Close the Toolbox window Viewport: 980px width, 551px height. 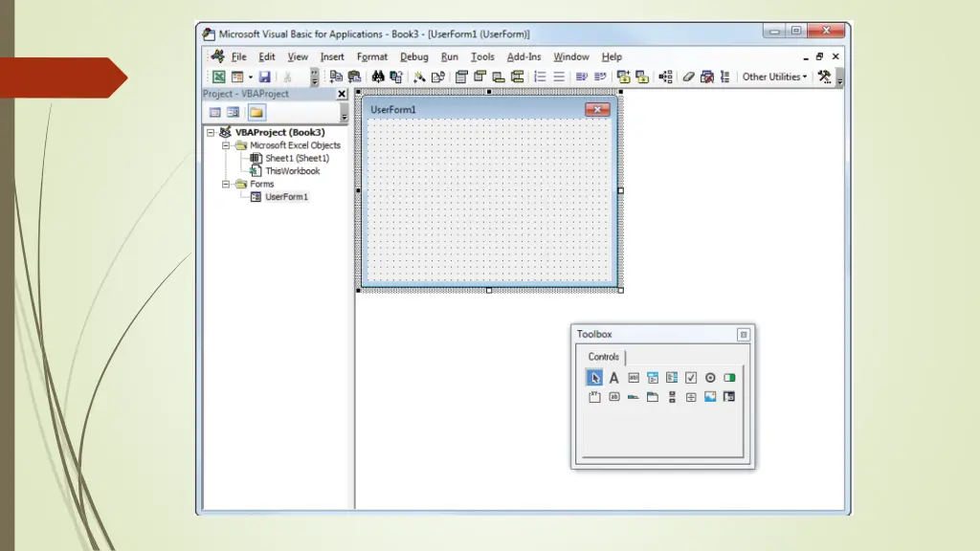pos(743,335)
